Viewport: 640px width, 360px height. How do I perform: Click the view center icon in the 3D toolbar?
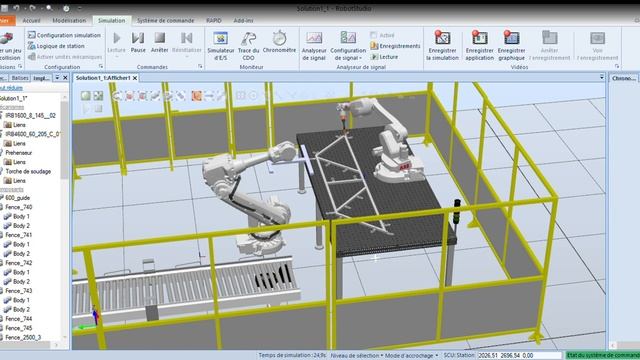click(x=98, y=96)
